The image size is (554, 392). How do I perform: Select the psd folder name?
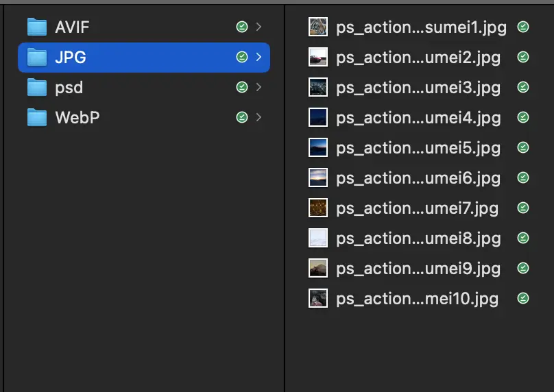(69, 88)
